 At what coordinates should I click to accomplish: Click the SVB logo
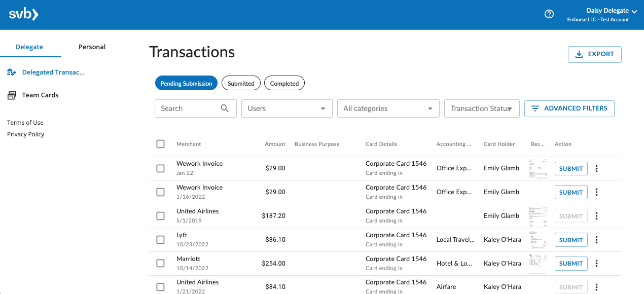point(24,14)
